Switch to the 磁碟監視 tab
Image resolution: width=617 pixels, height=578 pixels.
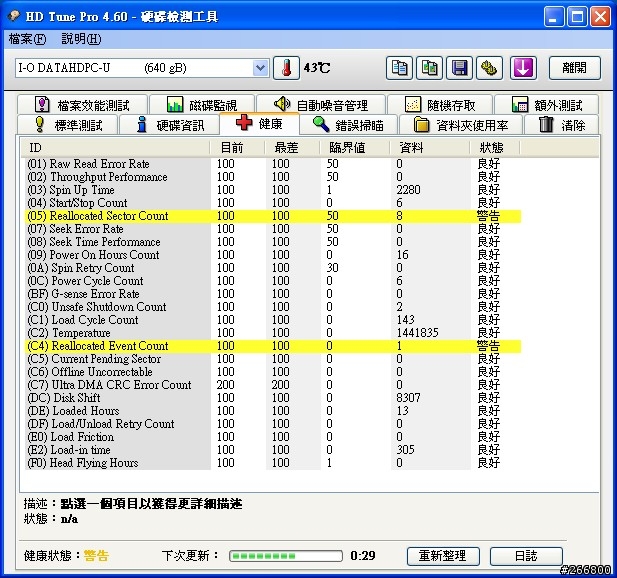click(202, 105)
